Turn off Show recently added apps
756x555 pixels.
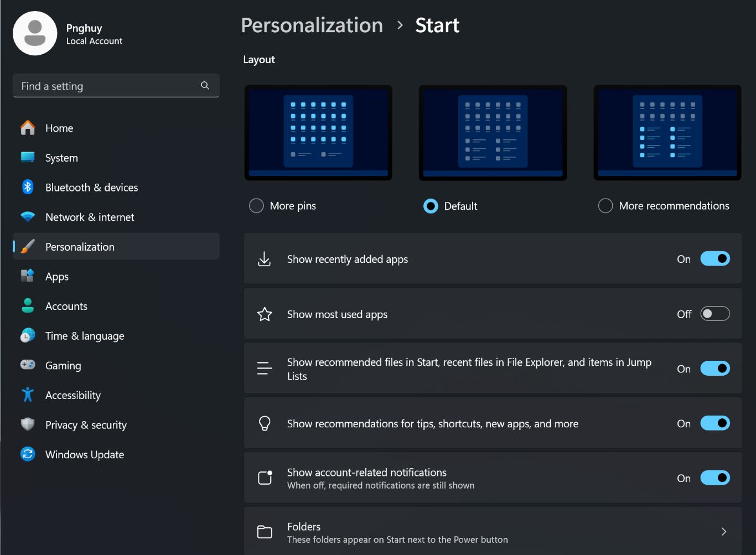click(x=714, y=258)
